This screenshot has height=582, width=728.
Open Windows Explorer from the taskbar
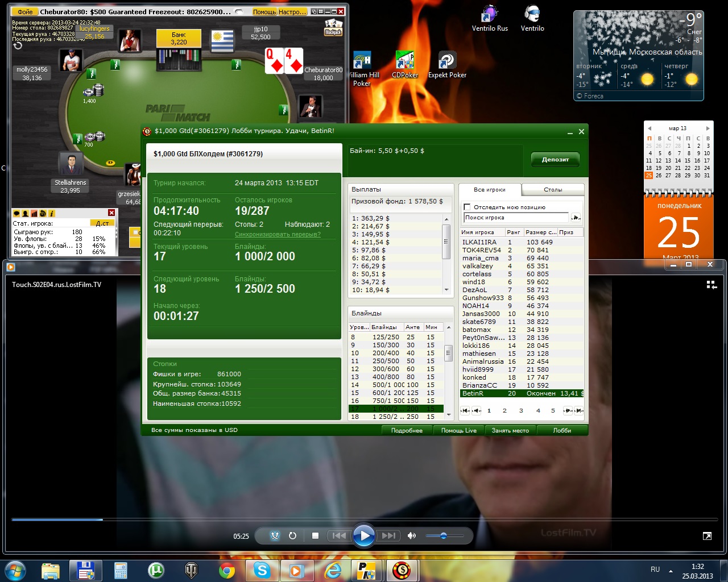coord(51,570)
